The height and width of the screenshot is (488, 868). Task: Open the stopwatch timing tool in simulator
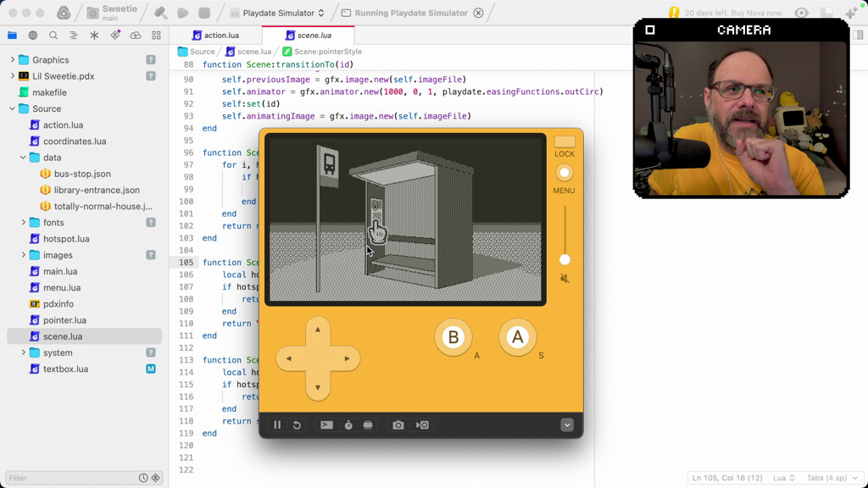click(x=348, y=425)
